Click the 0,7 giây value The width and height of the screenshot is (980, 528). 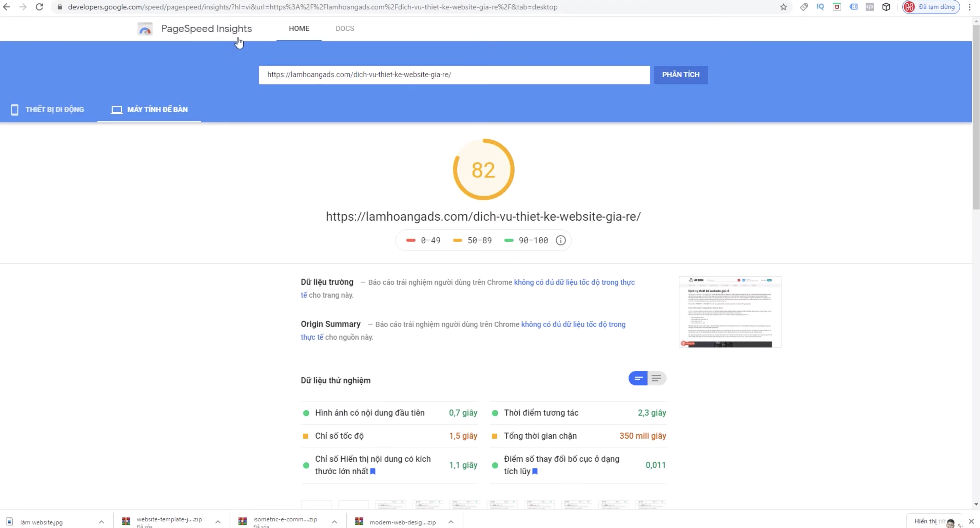click(463, 413)
